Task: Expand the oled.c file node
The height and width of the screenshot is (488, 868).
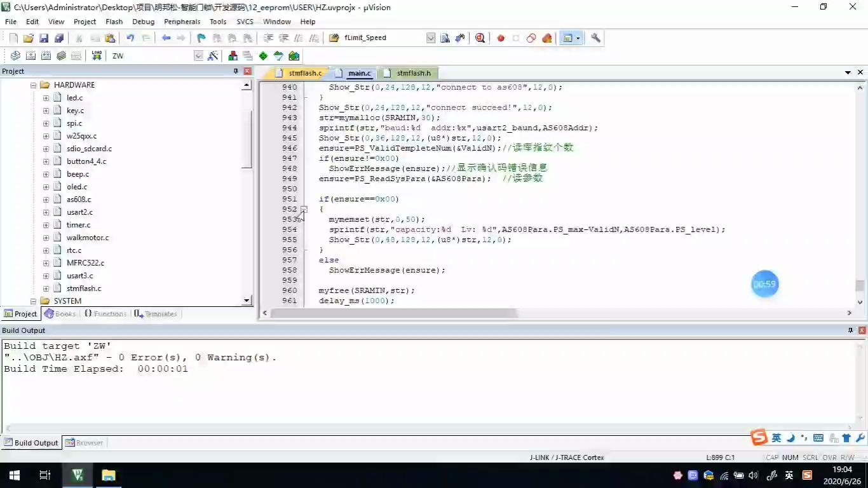Action: coord(46,187)
